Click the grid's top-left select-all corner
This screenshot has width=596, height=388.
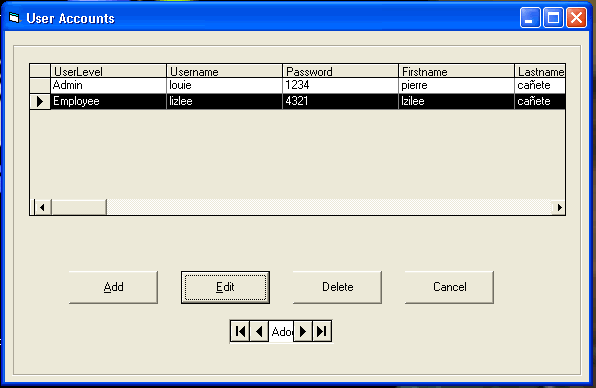40,71
